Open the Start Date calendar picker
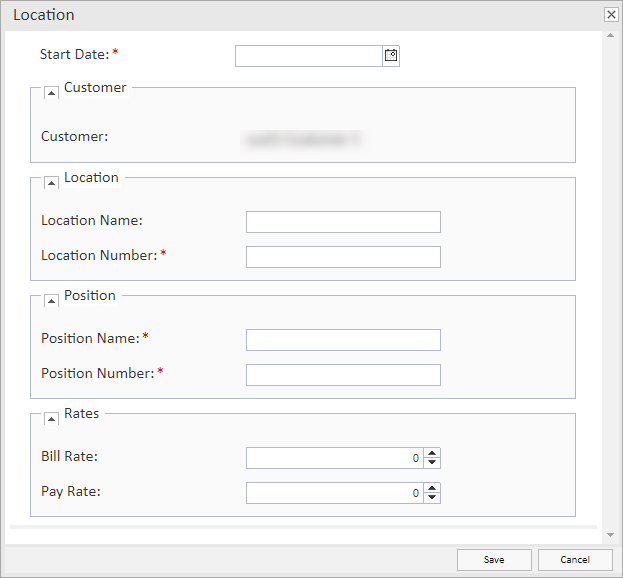 [x=391, y=56]
